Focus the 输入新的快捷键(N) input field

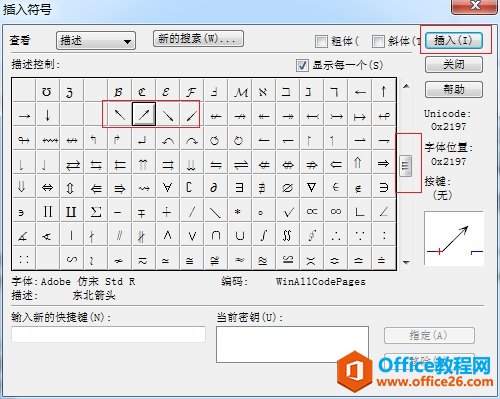point(108,334)
